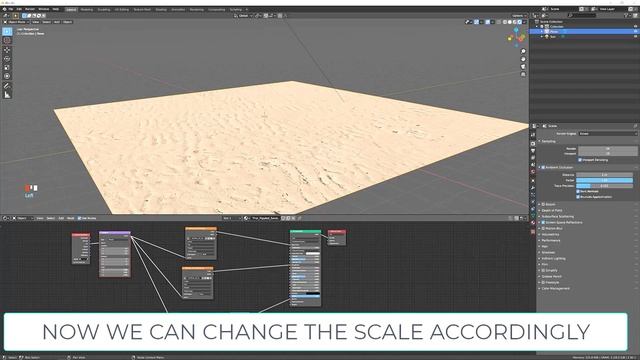Expand the Volumetrics panel
This screenshot has height=360, width=640.
click(550, 234)
